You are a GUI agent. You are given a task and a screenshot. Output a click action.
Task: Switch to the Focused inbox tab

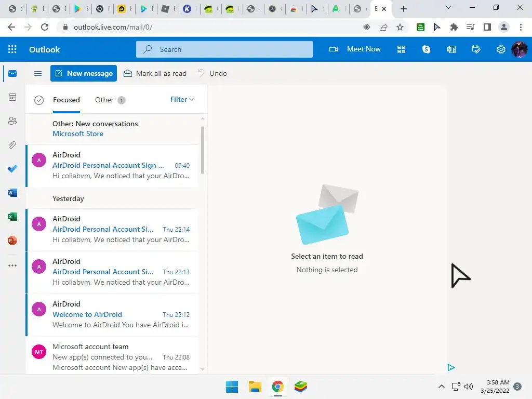(x=66, y=100)
